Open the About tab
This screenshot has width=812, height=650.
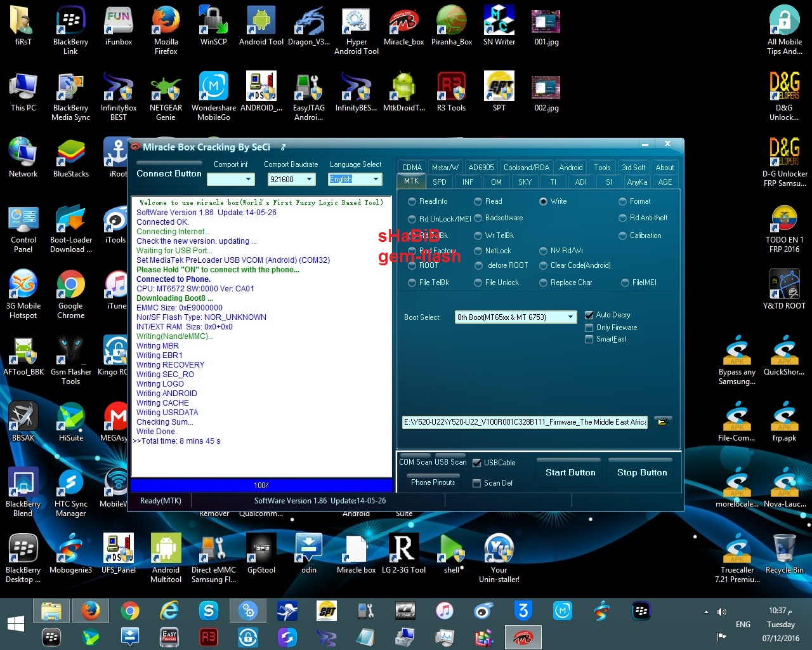[665, 168]
